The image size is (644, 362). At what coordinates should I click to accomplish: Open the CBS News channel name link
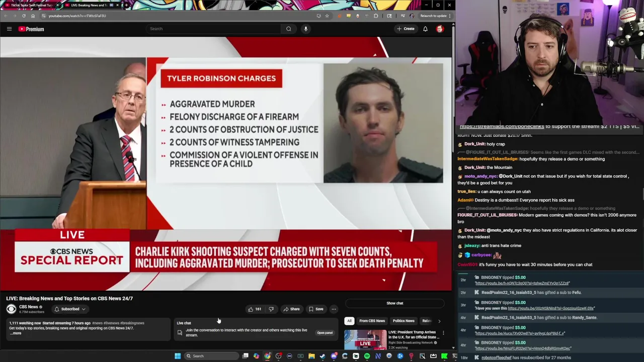tap(28, 307)
